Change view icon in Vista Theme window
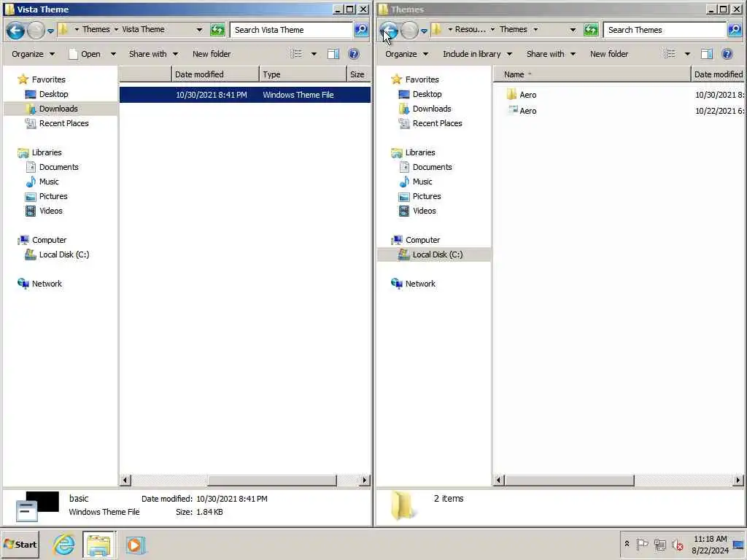Screen dimensions: 747x560 coord(296,54)
